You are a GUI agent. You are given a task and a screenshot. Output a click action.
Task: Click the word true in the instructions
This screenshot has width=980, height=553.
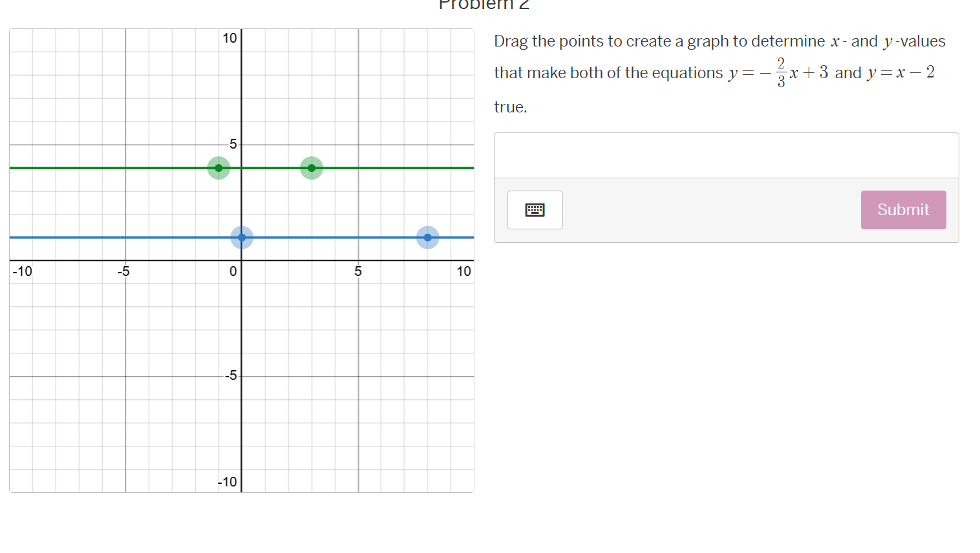[510, 107]
